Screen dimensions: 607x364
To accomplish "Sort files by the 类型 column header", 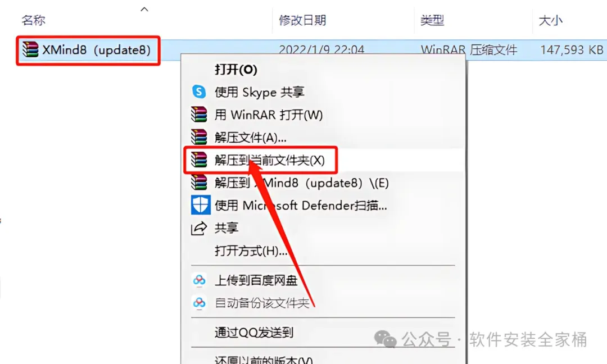I will click(432, 20).
